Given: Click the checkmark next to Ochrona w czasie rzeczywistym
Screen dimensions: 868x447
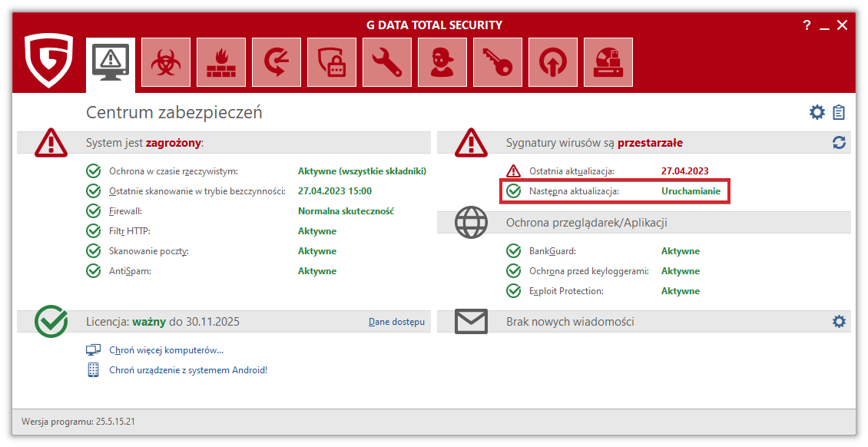Looking at the screenshot, I should (x=94, y=171).
